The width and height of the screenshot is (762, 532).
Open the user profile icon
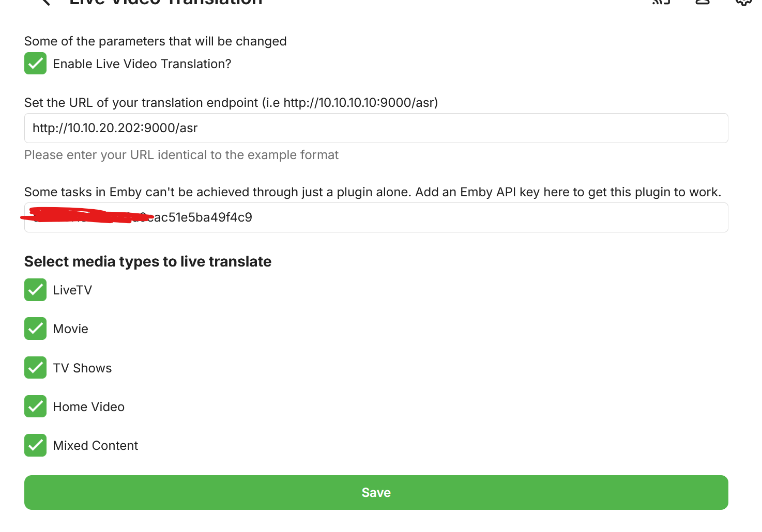click(x=703, y=2)
